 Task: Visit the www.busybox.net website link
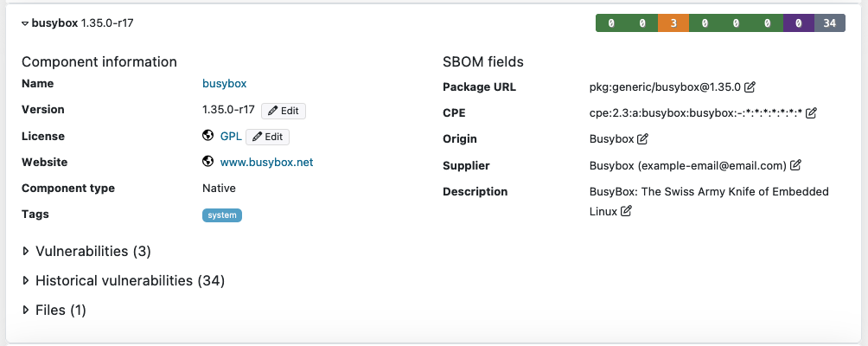pos(266,162)
